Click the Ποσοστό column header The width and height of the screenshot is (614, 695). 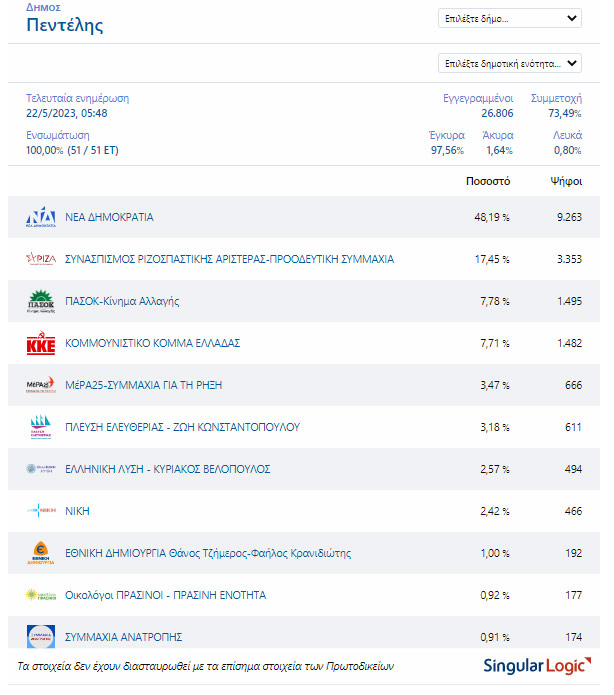point(488,181)
